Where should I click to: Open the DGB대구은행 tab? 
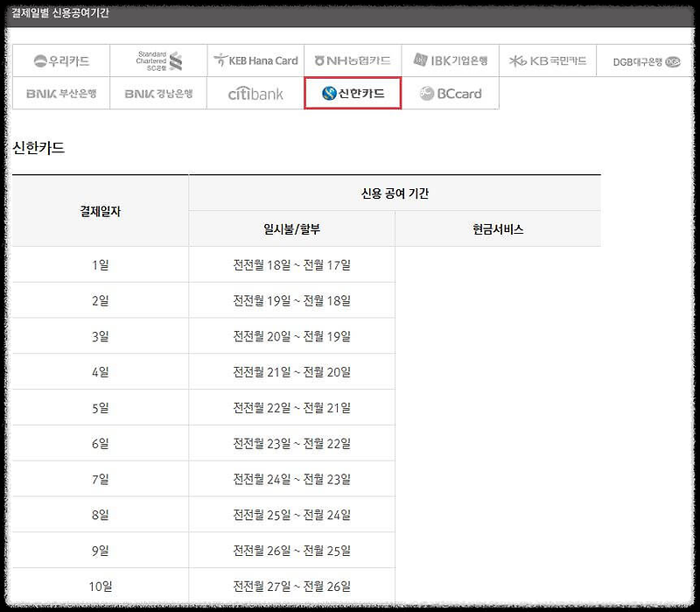tap(645, 60)
